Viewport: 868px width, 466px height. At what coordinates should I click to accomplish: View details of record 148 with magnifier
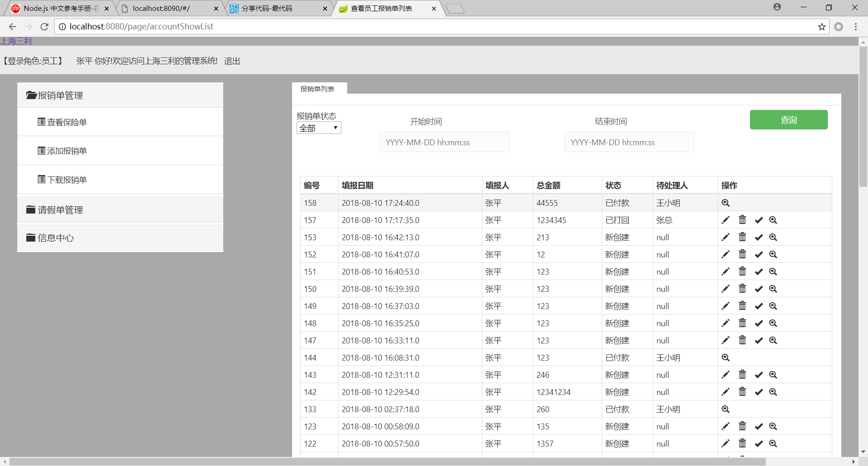(773, 323)
